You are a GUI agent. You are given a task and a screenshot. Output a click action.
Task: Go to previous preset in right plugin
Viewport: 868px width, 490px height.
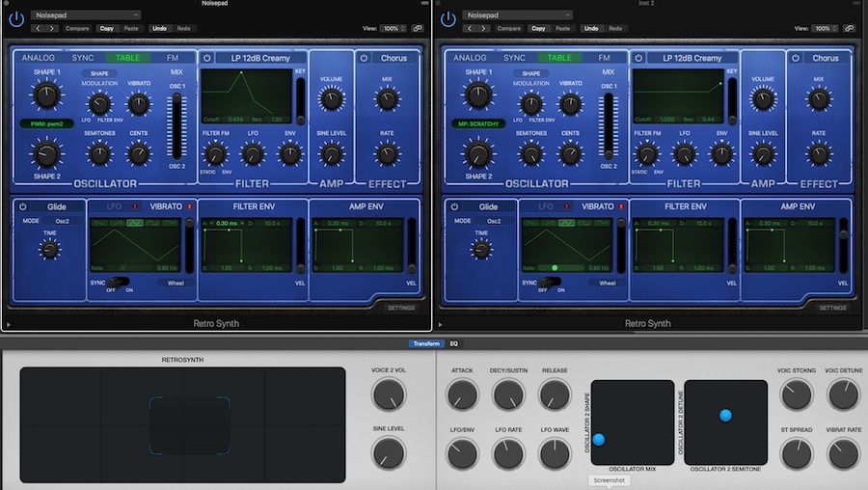[x=470, y=28]
